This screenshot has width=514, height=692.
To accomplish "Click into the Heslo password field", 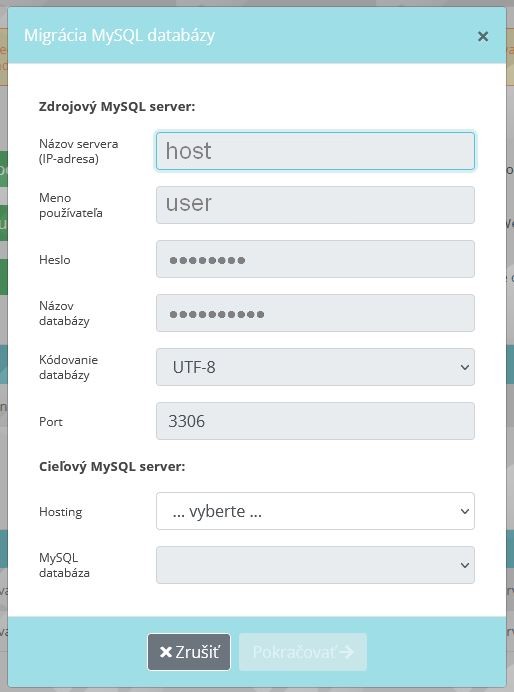I will coord(315,259).
